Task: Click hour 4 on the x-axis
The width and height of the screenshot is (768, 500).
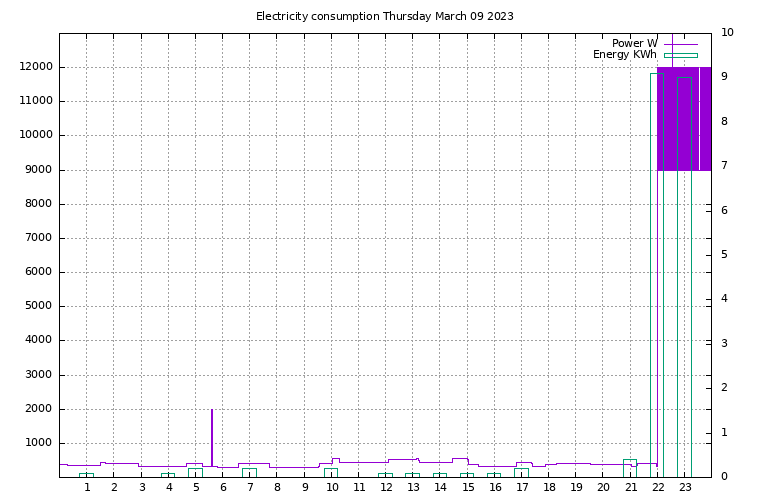Action: [x=169, y=487]
